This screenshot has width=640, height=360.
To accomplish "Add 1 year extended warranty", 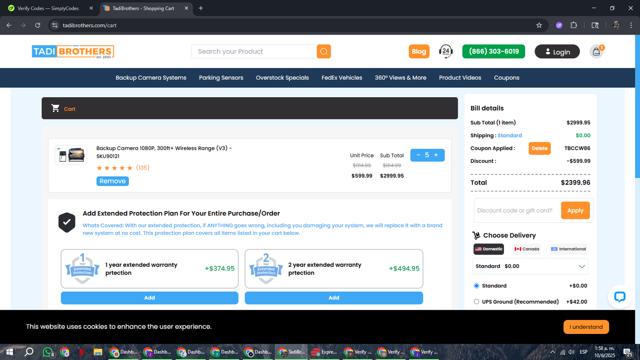I will [149, 298].
